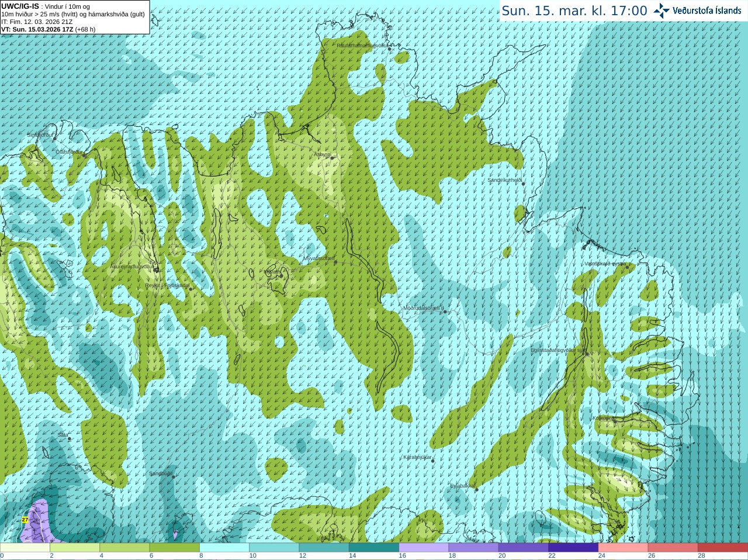Click the legend value '28'

[701, 556]
